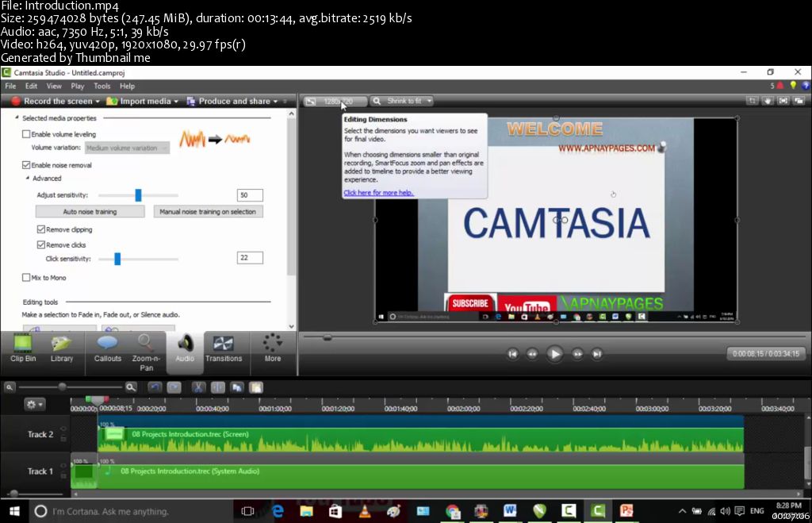The height and width of the screenshot is (523, 812).
Task: Open the Play menu
Action: pyautogui.click(x=78, y=86)
